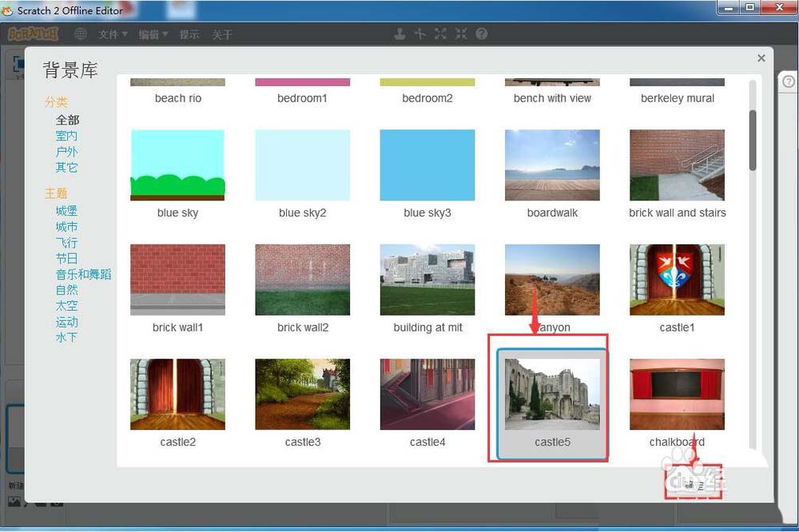Click the block help question icon

coord(482,34)
